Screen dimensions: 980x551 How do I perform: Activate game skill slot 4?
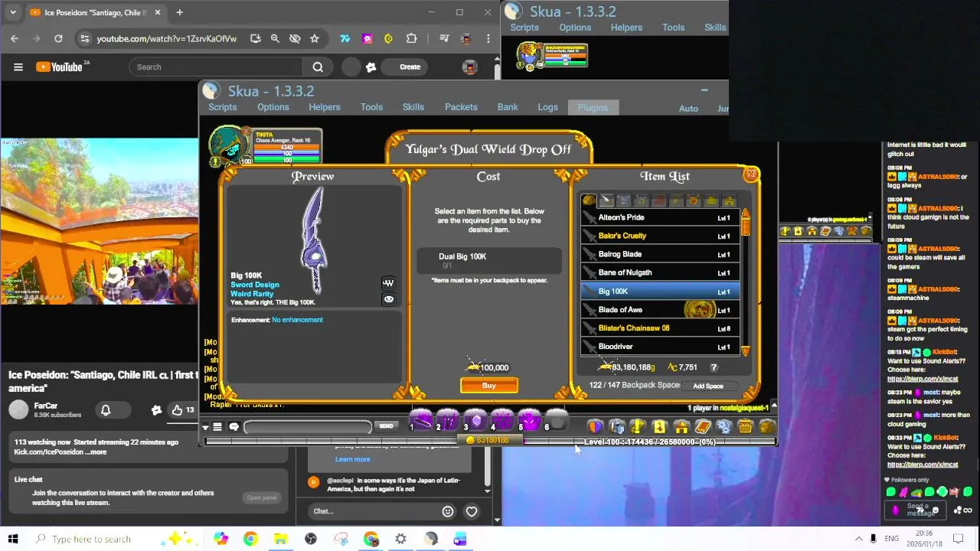coord(502,420)
